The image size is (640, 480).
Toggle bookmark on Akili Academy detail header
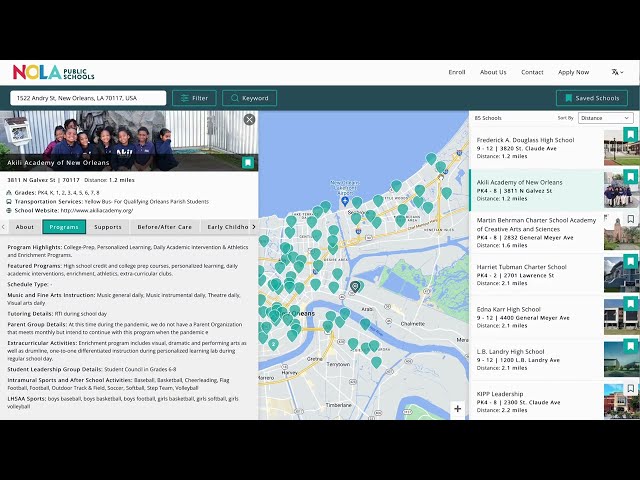pos(248,162)
